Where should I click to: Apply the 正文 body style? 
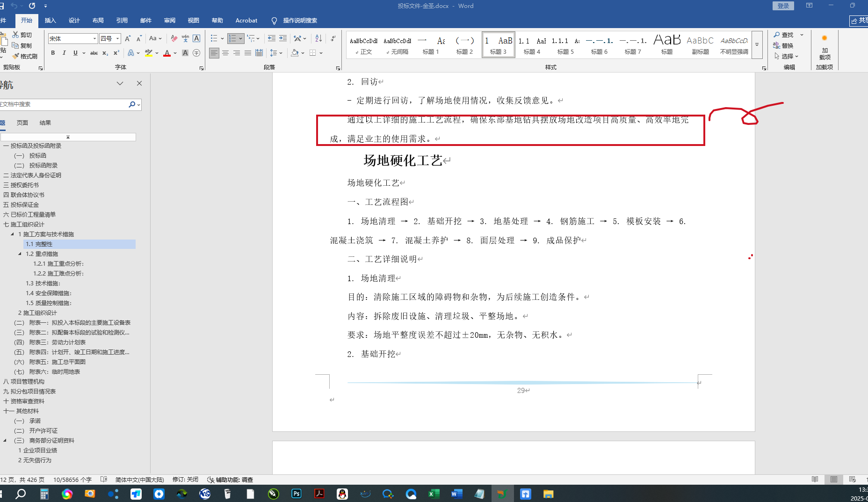click(363, 45)
